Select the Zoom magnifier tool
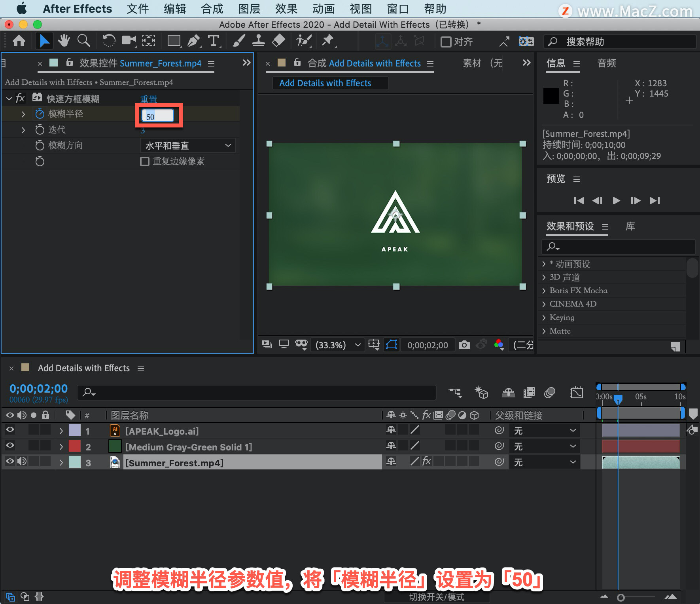Viewport: 700px width, 604px height. (83, 41)
